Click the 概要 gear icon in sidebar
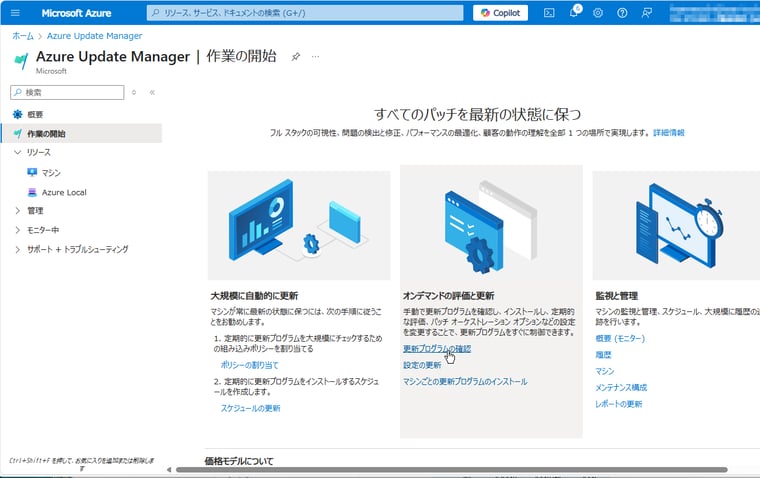The width and height of the screenshot is (760, 478). coord(17,114)
